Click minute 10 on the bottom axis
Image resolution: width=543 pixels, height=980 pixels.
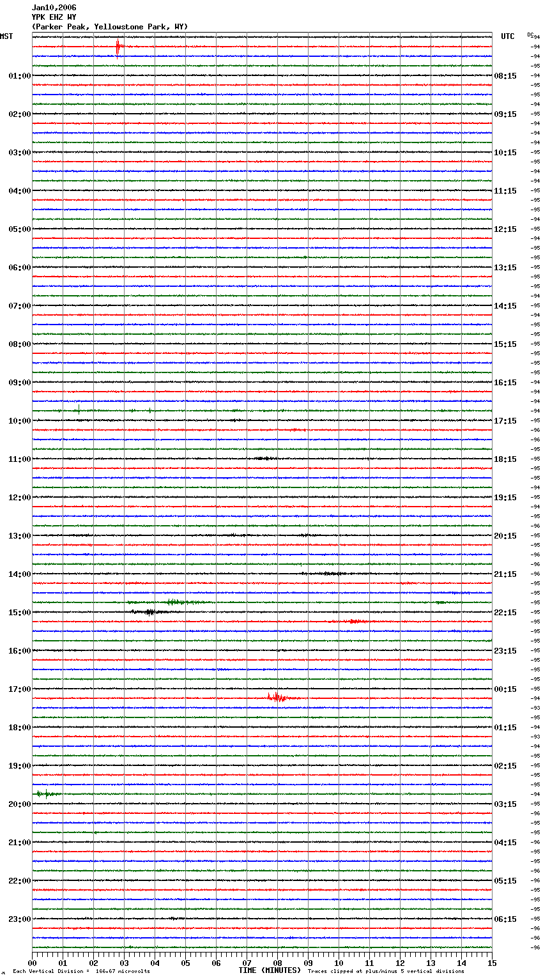point(339,963)
